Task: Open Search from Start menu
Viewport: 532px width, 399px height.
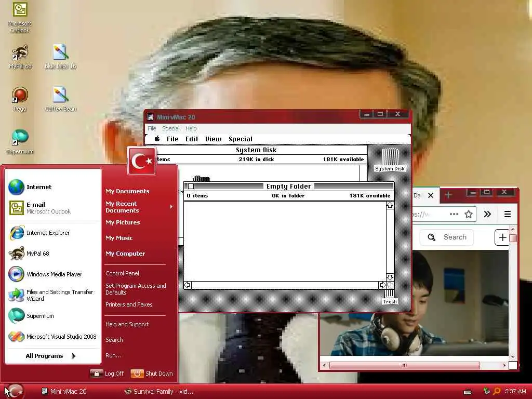Action: click(x=114, y=340)
